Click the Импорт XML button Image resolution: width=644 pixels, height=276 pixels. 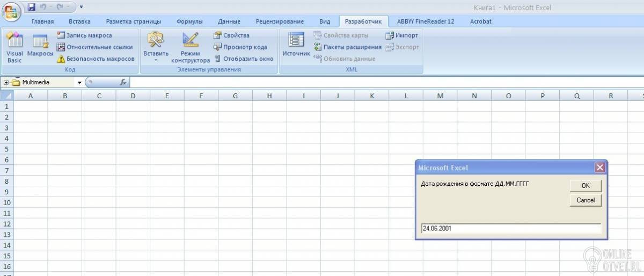[x=401, y=35]
